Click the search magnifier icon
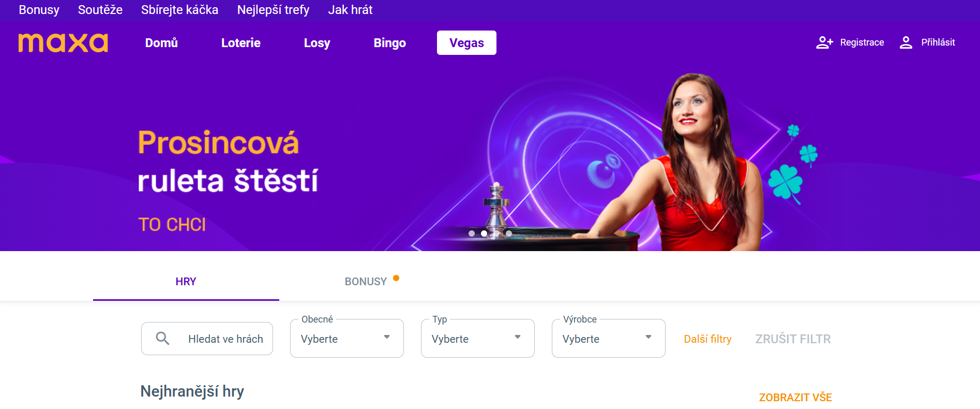The image size is (980, 409). [162, 339]
